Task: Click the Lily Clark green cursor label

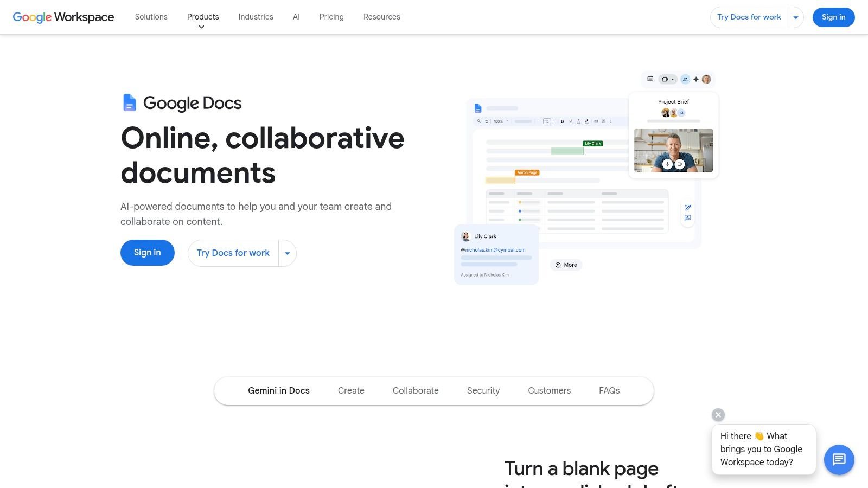Action: 593,143
